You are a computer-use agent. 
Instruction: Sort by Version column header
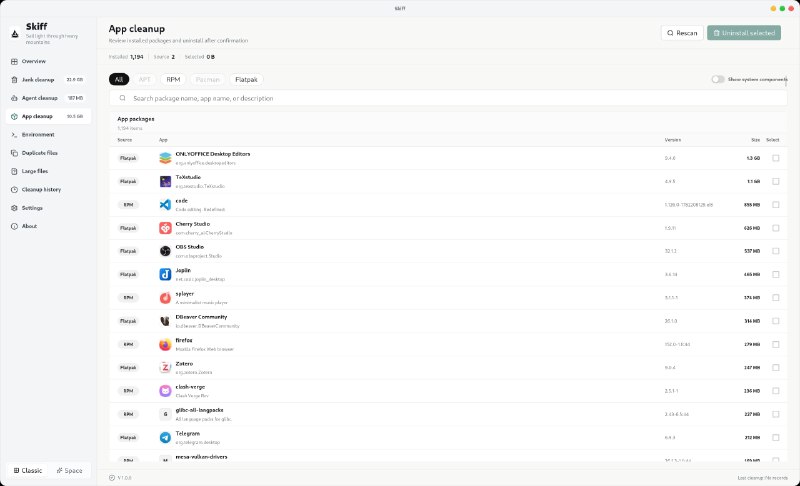click(672, 140)
